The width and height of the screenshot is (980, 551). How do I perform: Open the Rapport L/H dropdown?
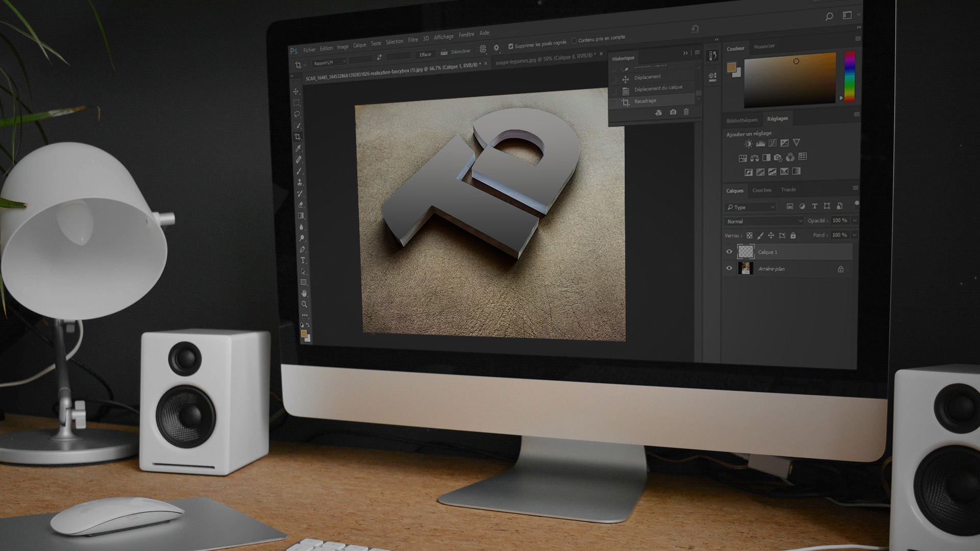coord(329,62)
